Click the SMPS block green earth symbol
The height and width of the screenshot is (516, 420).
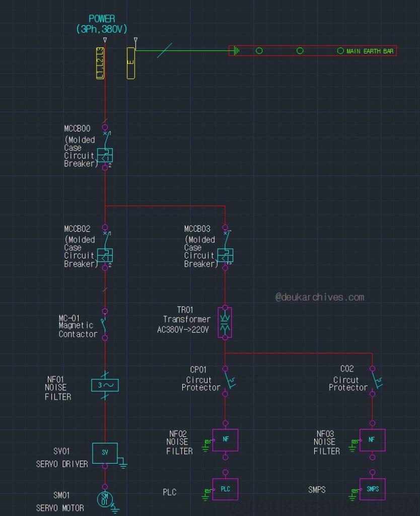click(x=354, y=495)
